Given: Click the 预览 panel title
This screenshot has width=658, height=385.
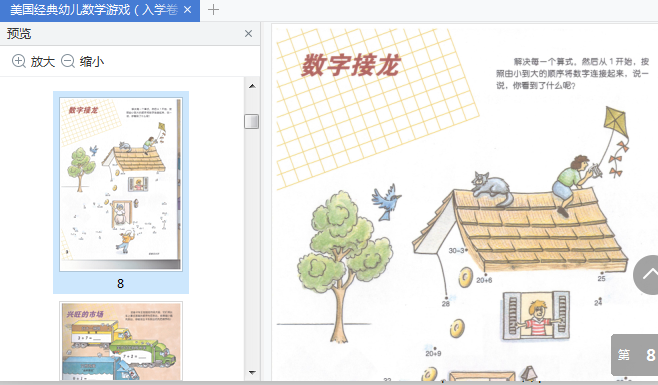Looking at the screenshot, I should 19,34.
